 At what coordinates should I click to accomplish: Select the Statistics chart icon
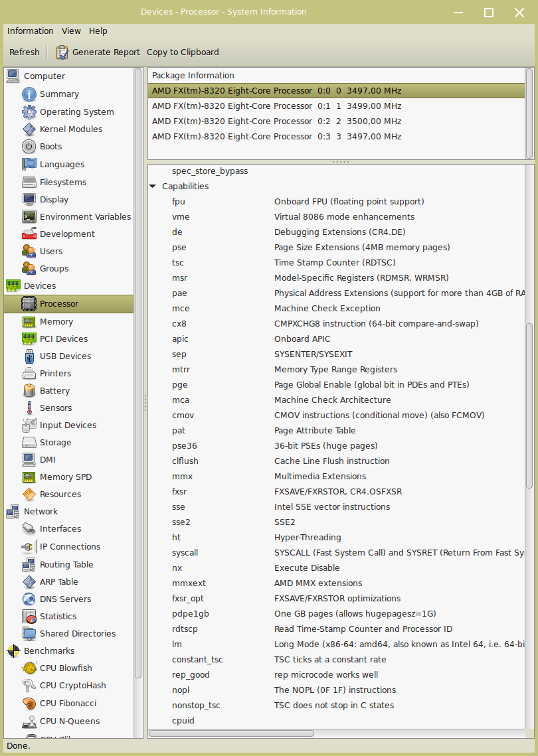[x=29, y=617]
